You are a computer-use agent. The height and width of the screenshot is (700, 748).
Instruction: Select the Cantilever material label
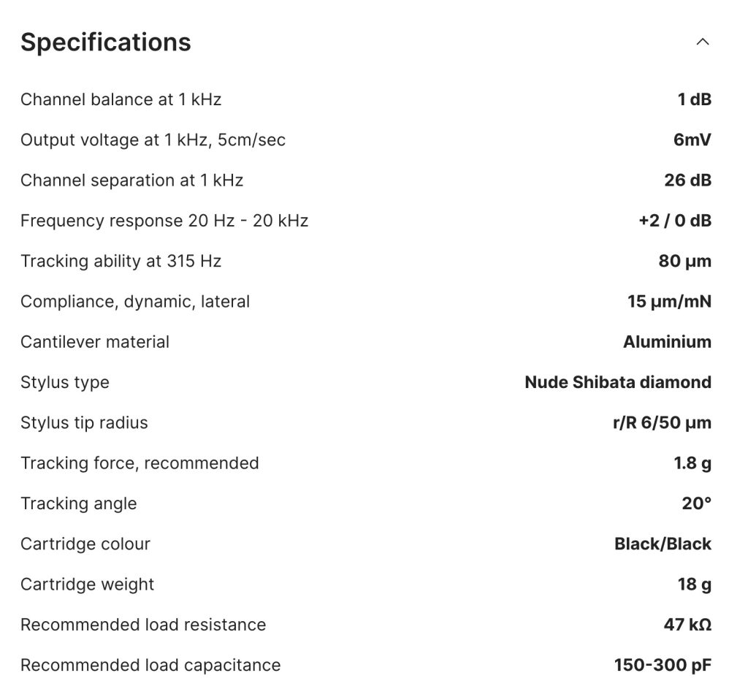[x=95, y=342]
